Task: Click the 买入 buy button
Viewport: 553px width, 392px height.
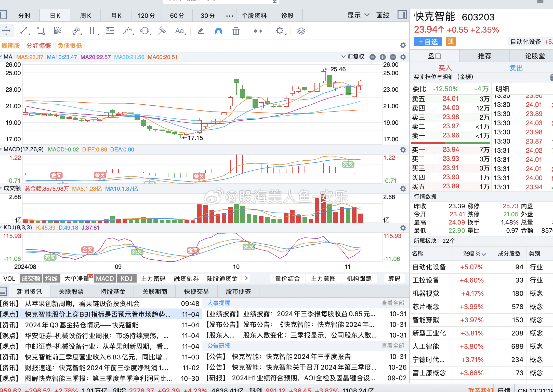Action: click(445, 68)
